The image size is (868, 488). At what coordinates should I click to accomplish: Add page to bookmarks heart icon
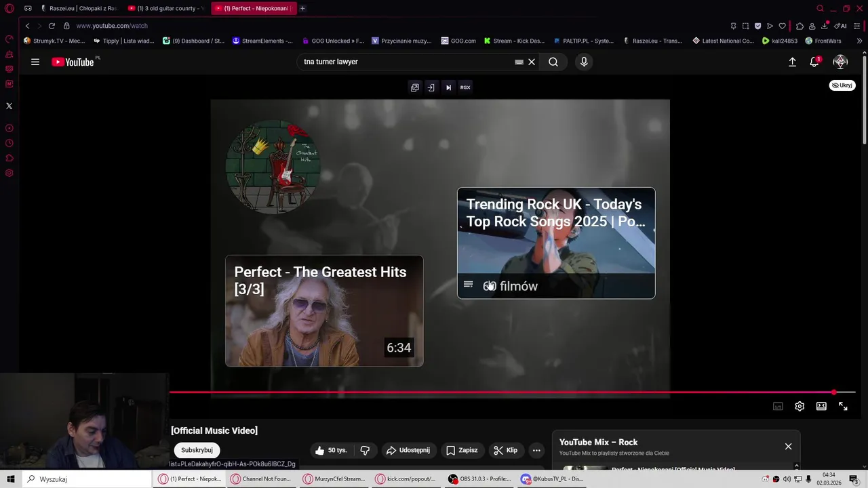(782, 26)
